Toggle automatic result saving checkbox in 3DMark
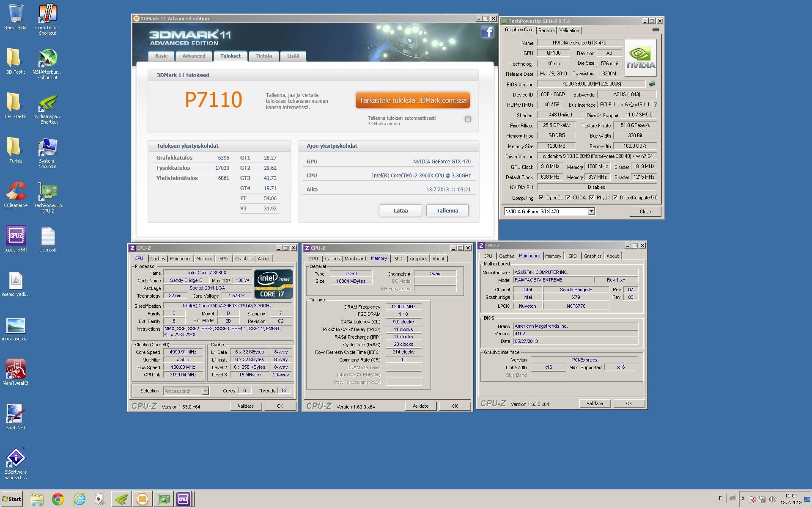 (468, 119)
